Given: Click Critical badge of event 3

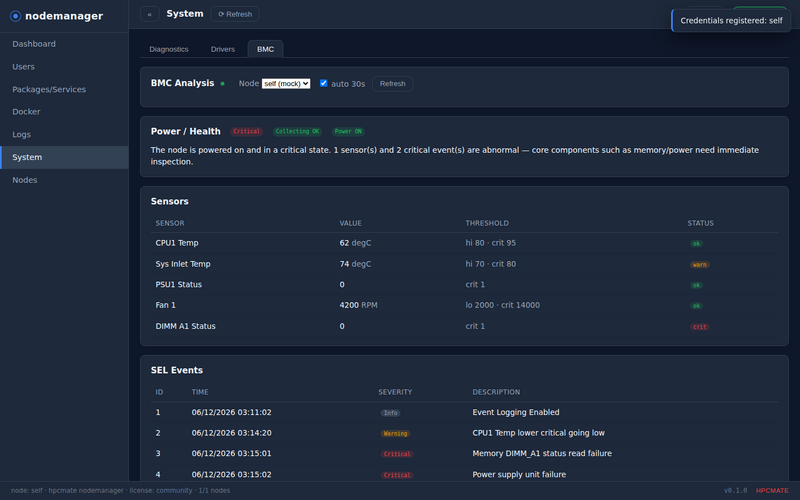Looking at the screenshot, I should [397, 454].
